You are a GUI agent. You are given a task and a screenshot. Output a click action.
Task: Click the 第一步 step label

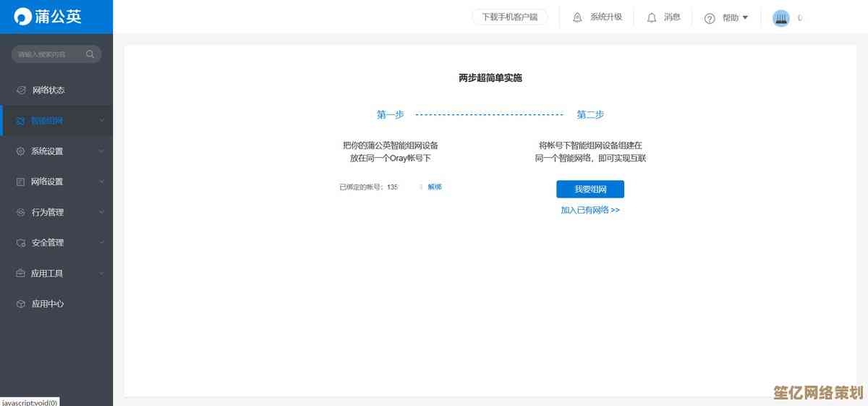[391, 114]
